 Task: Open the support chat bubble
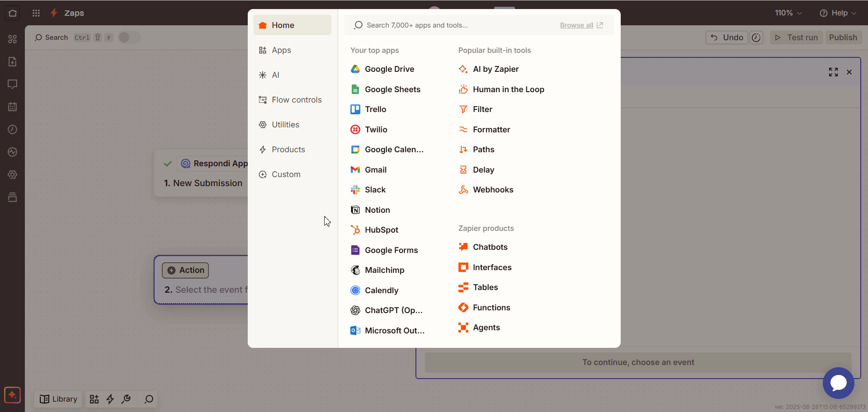tap(838, 383)
